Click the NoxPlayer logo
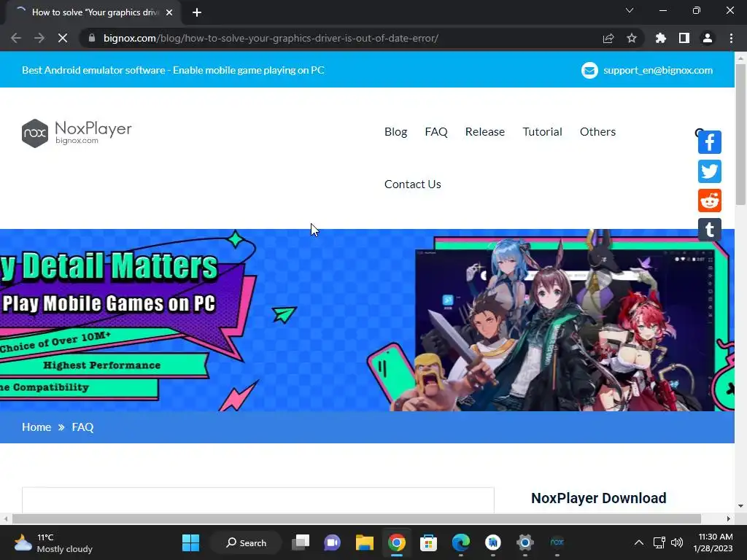 (77, 133)
